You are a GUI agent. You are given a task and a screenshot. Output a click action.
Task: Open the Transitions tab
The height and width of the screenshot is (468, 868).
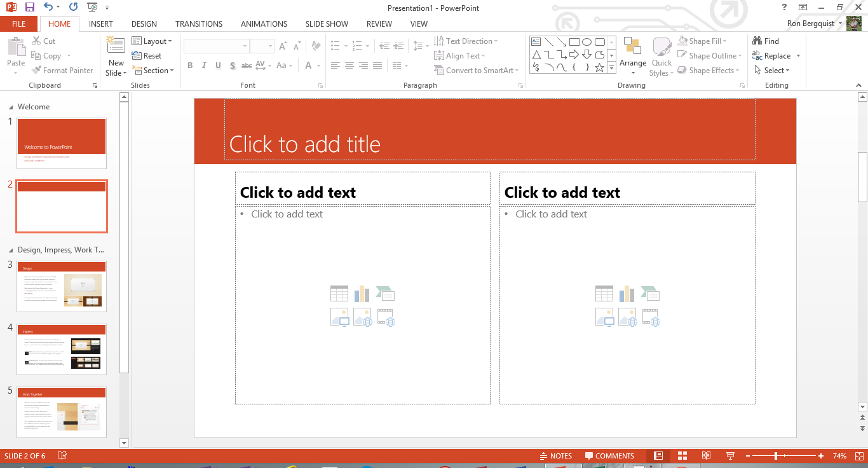click(199, 24)
